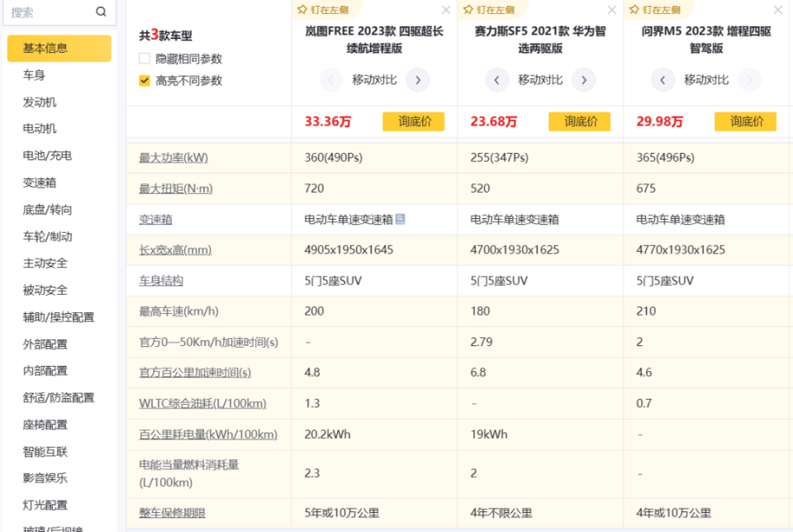
Task: Click 询底价 button under 岚图FREE
Action: (413, 121)
